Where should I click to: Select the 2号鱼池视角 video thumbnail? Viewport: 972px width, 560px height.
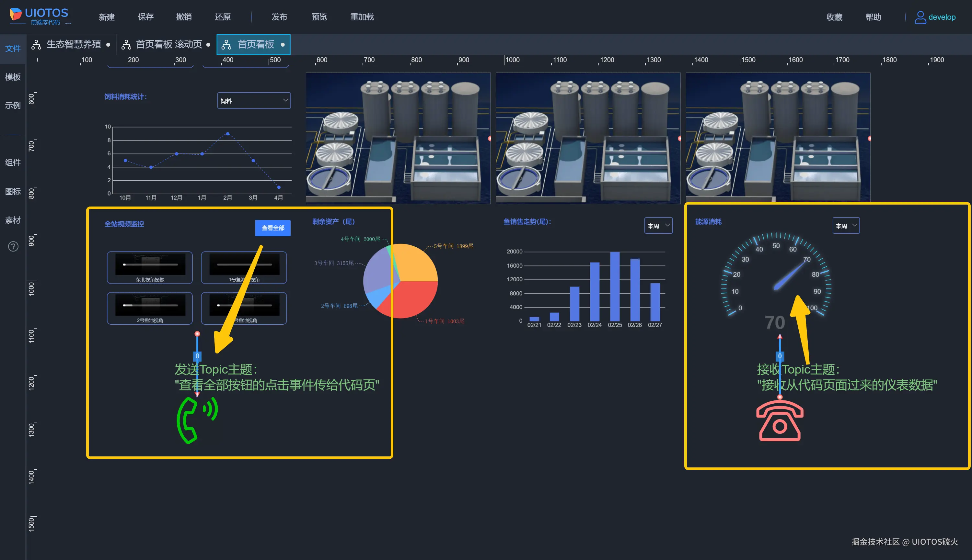pos(150,306)
